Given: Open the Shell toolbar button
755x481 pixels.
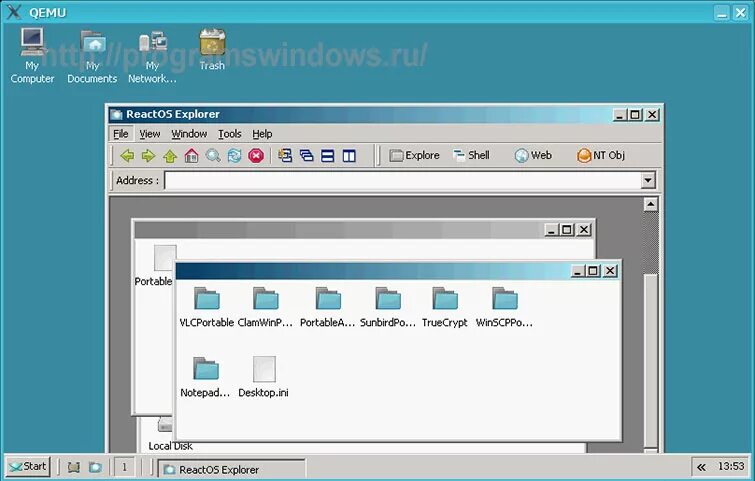Looking at the screenshot, I should (471, 156).
